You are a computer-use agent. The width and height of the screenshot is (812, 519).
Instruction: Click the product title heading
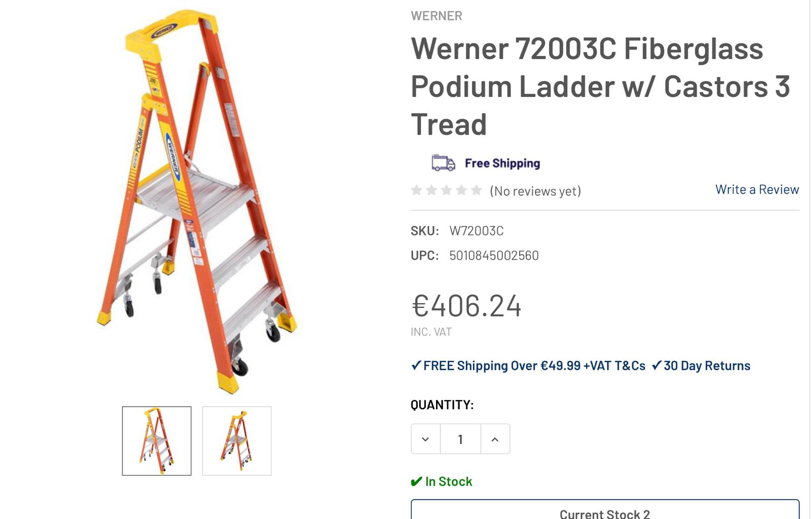[x=600, y=86]
